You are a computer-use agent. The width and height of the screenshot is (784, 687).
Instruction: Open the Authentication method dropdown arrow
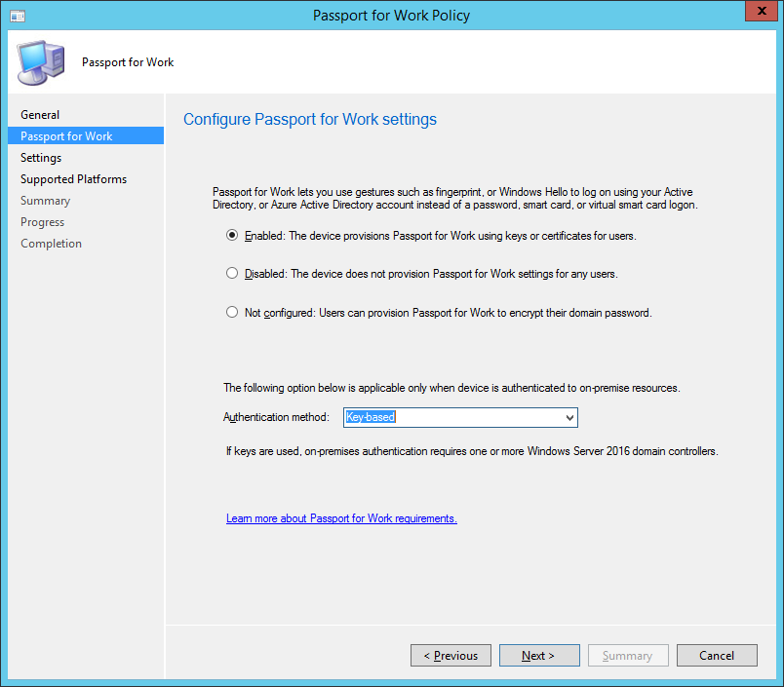tap(569, 418)
